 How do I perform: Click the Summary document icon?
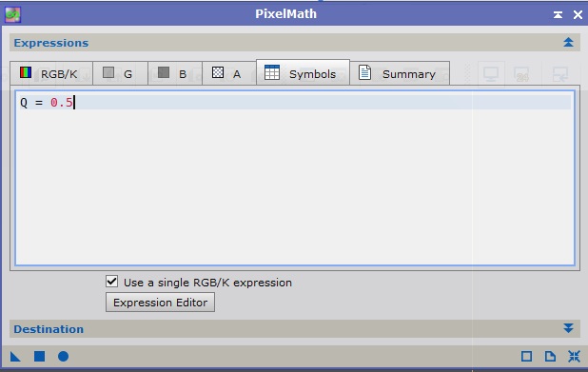[x=364, y=72]
